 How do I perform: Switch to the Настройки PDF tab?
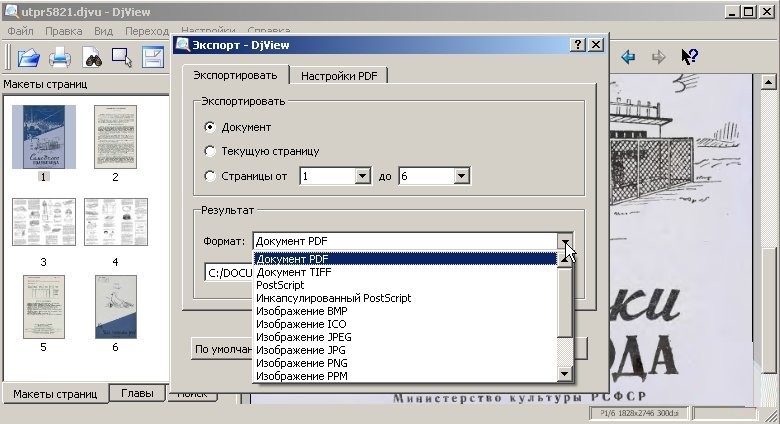click(x=339, y=76)
